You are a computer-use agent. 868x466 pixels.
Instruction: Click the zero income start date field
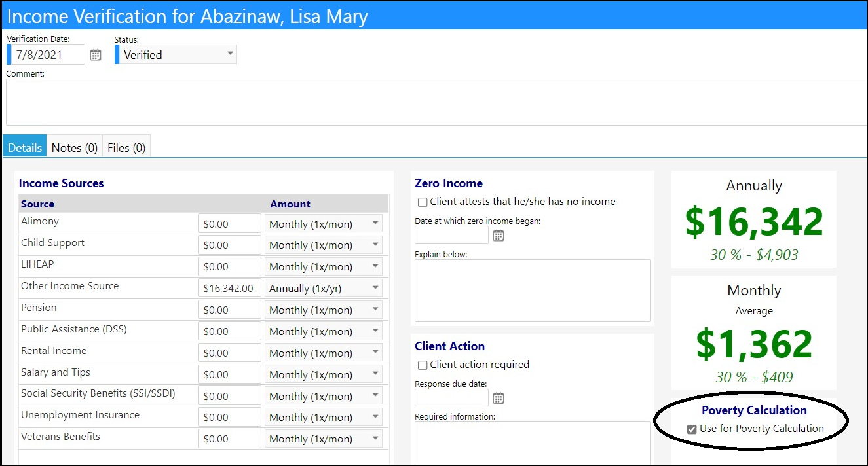coord(451,236)
